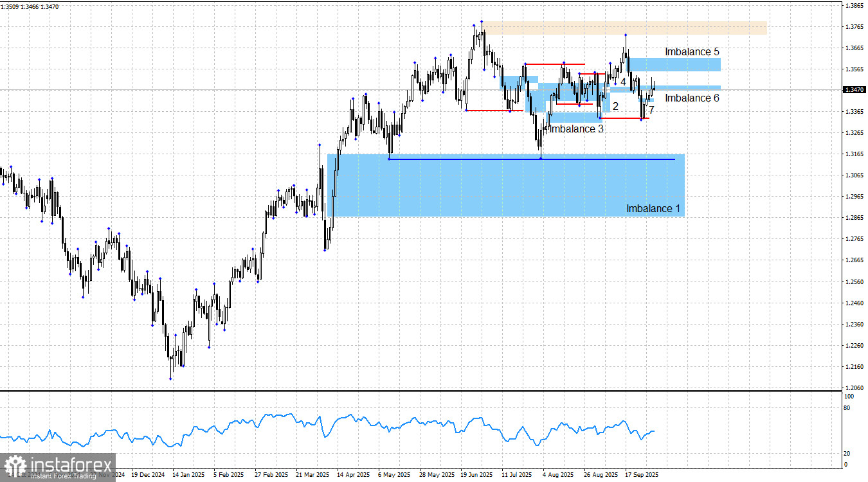Select the 1.2665 price level

[854, 260]
